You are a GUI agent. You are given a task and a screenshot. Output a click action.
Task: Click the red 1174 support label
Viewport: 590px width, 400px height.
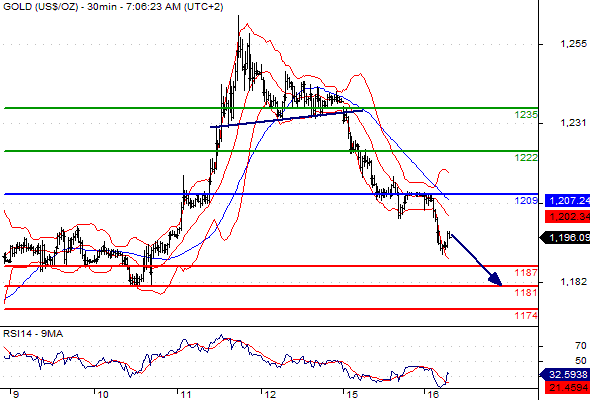tap(526, 315)
